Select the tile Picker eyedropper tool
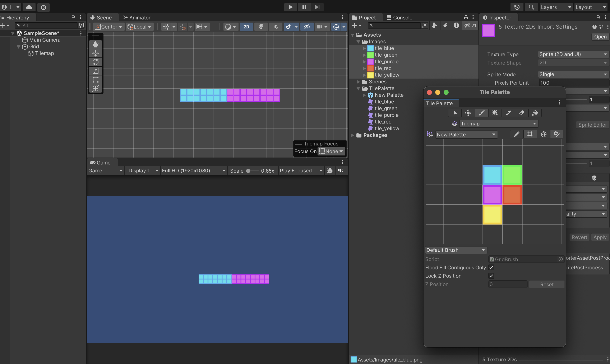The width and height of the screenshot is (610, 364). pos(508,113)
